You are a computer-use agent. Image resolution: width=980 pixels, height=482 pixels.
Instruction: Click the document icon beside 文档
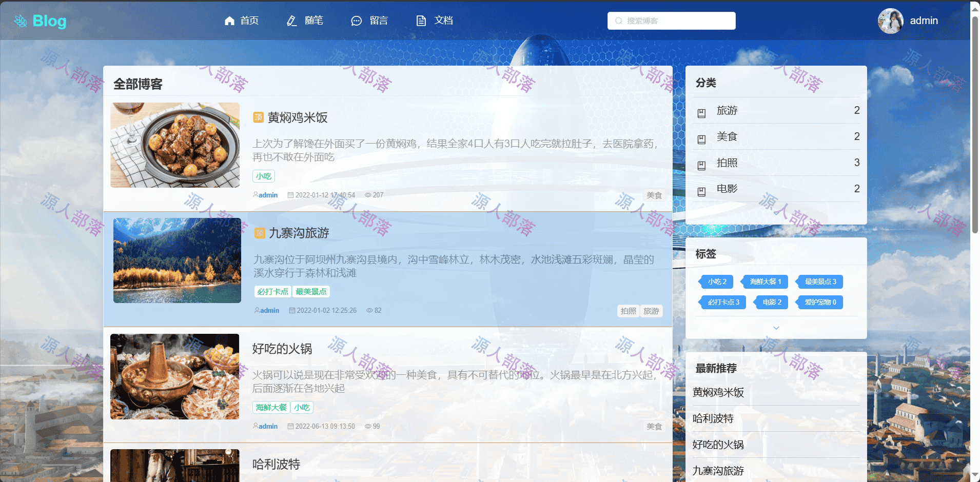421,21
